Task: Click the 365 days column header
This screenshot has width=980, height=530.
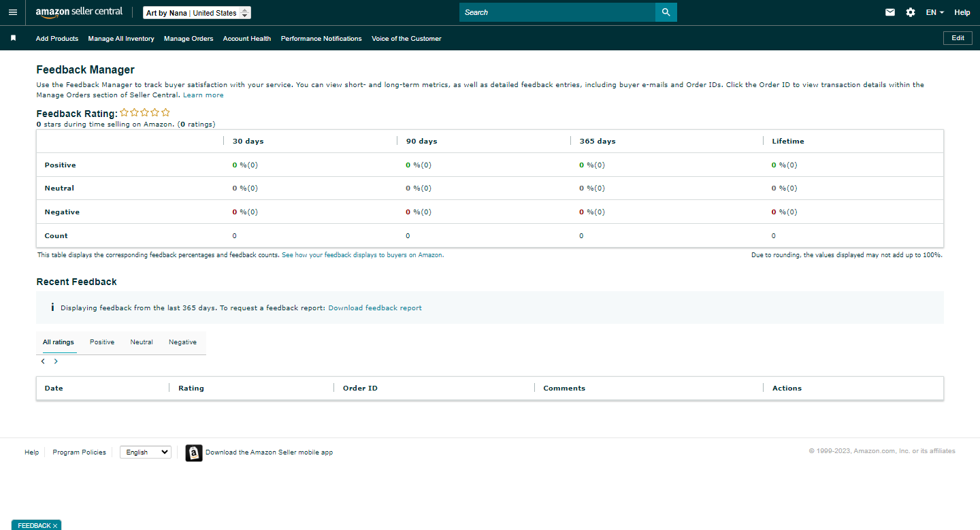Action: (x=598, y=142)
